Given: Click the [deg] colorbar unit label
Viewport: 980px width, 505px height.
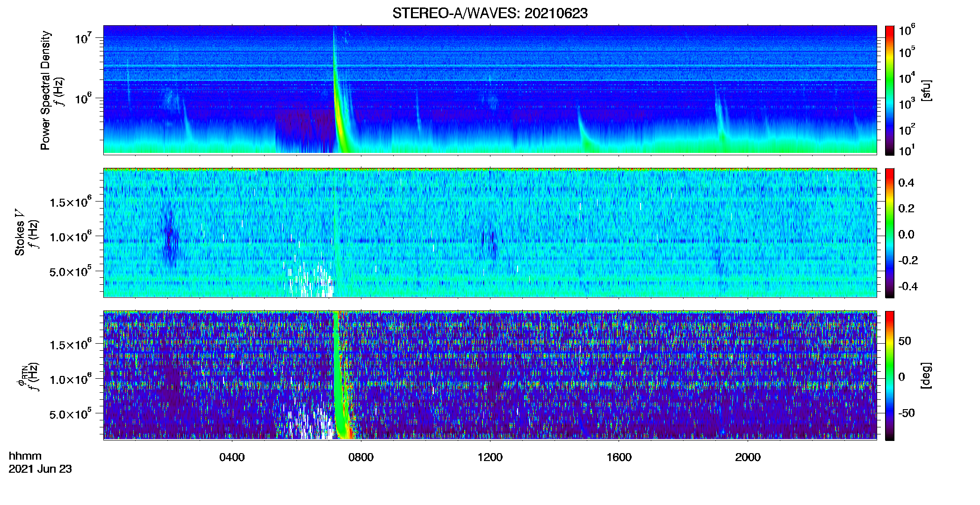Looking at the screenshot, I should [x=926, y=375].
